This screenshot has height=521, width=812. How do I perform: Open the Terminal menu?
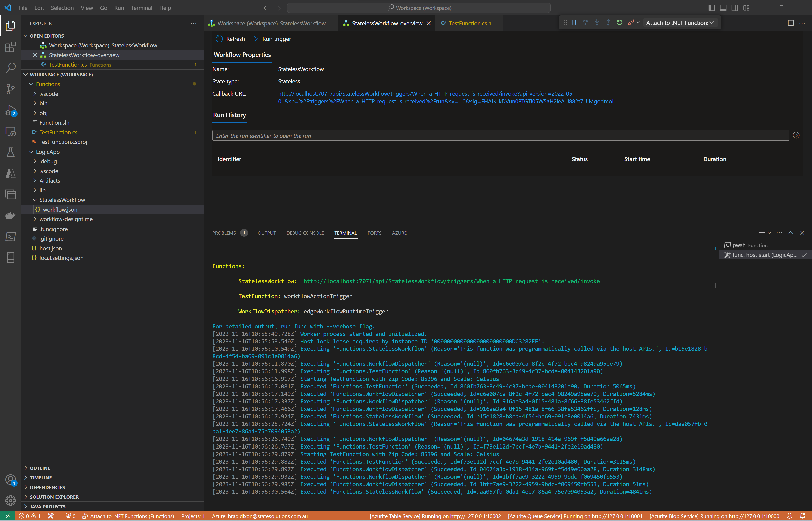tap(141, 8)
